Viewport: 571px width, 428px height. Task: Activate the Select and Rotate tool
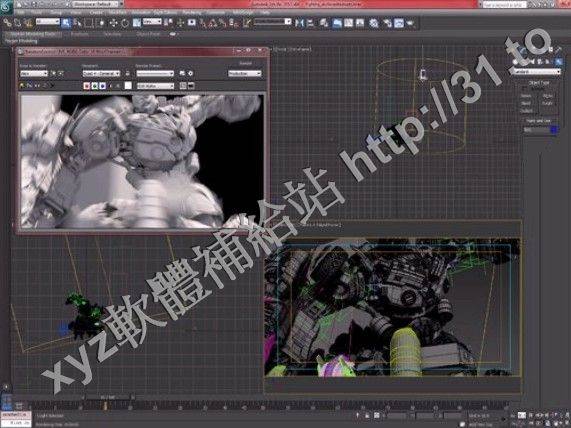[x=125, y=23]
